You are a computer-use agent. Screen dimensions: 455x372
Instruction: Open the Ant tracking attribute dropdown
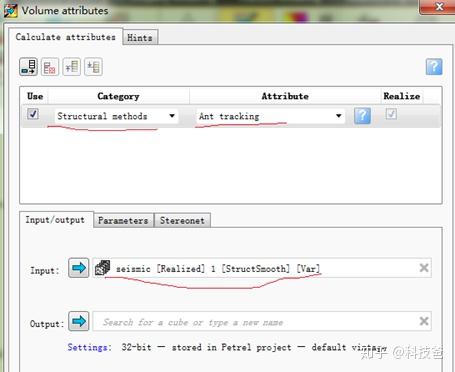click(x=270, y=116)
